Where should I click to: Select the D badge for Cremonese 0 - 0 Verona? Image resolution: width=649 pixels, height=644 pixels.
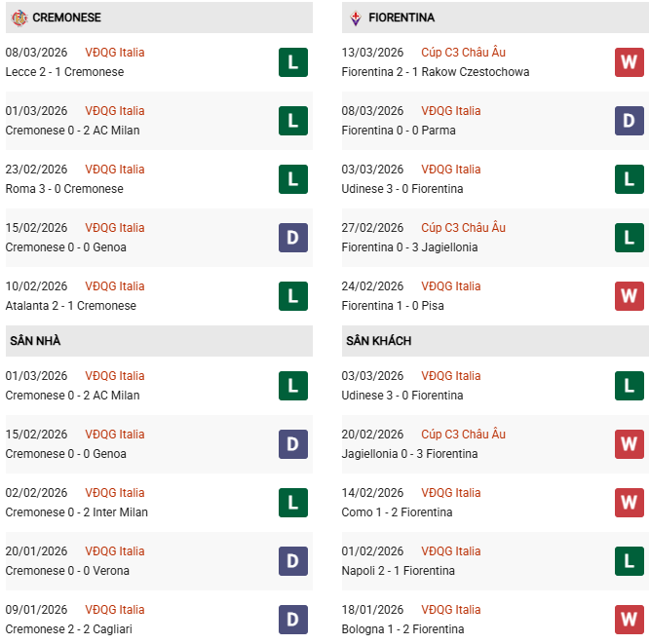coord(292,561)
